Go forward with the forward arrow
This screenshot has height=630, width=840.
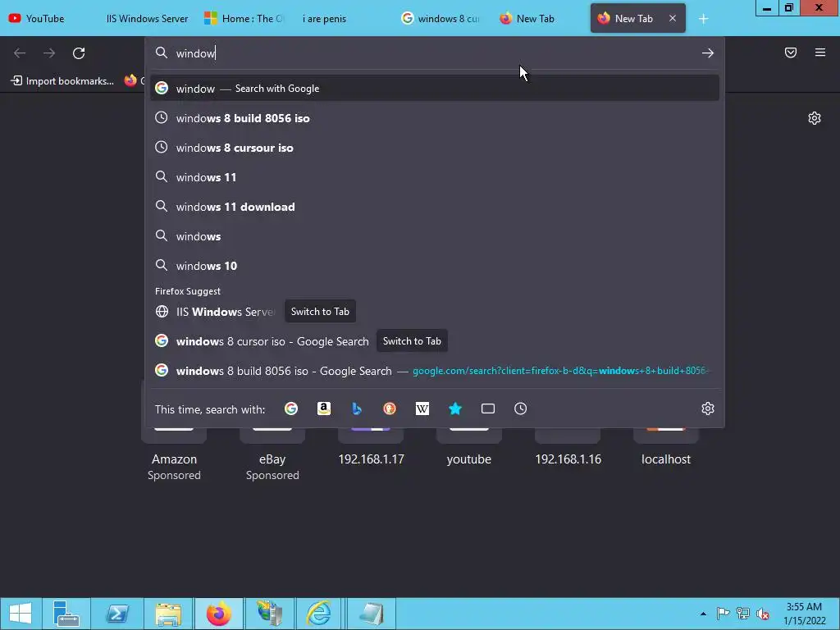coord(49,53)
